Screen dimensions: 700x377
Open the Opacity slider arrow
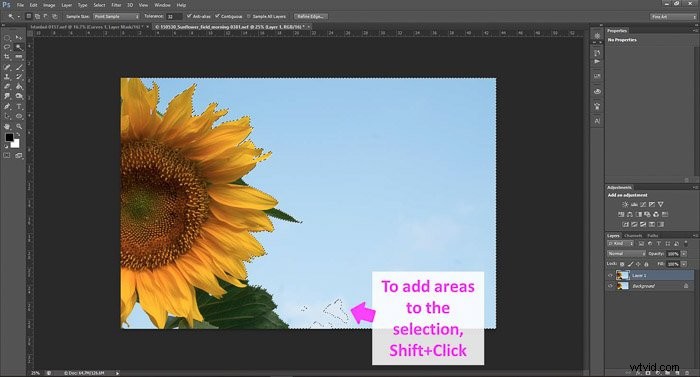(684, 254)
